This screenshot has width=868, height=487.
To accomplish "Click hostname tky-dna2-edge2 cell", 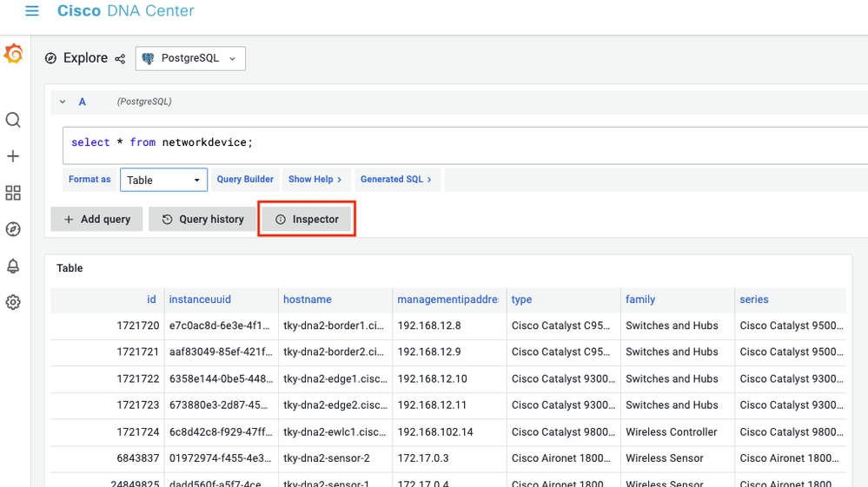I will [x=335, y=405].
